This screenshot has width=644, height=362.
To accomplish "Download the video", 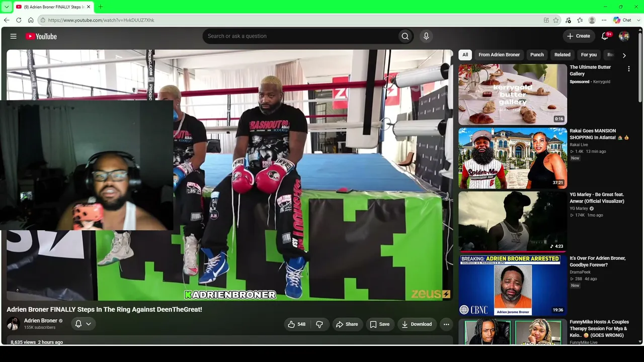I will pyautogui.click(x=417, y=324).
